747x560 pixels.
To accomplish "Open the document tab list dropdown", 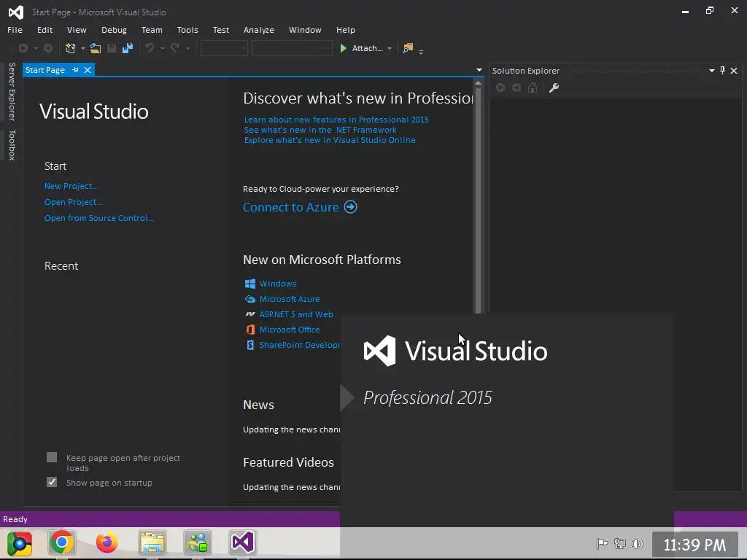I will (x=479, y=70).
